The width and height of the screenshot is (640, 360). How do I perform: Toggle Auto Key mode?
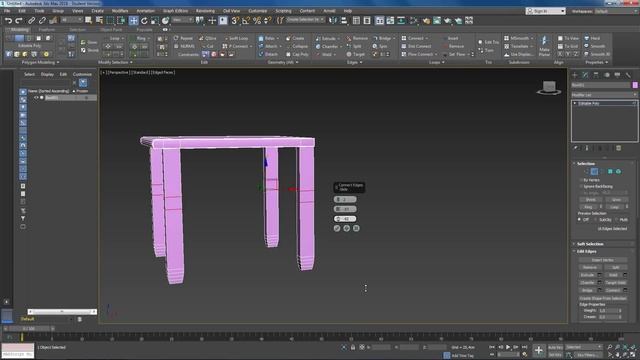click(556, 347)
